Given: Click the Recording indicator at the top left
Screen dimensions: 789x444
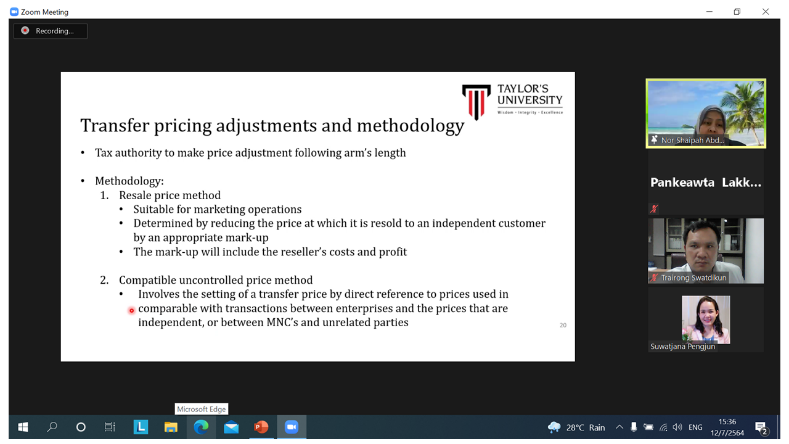Looking at the screenshot, I should 50,31.
